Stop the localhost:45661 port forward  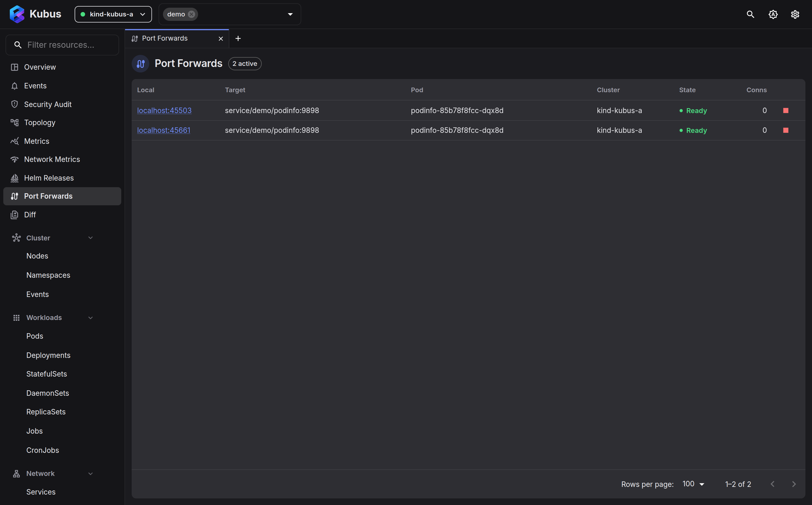point(786,130)
